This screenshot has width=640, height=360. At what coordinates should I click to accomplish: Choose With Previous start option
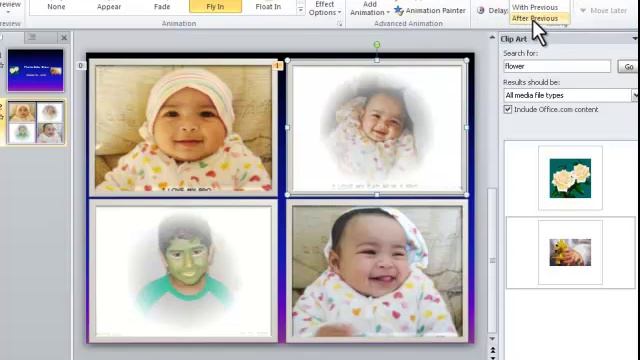[535, 7]
